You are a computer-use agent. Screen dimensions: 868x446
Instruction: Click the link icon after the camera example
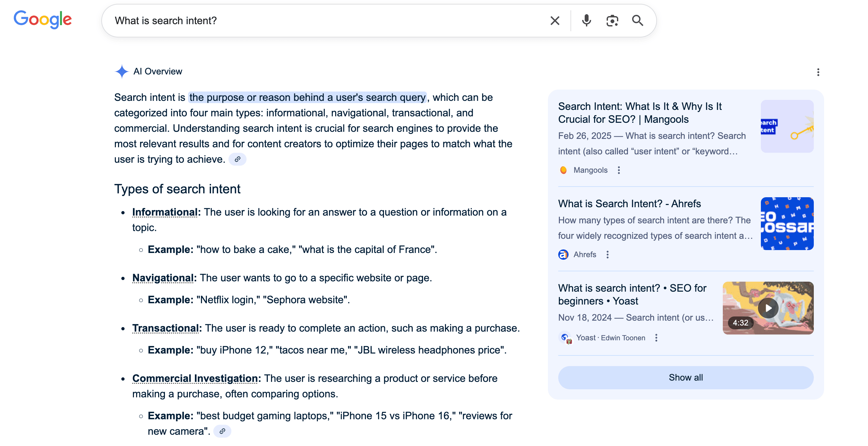coord(223,431)
